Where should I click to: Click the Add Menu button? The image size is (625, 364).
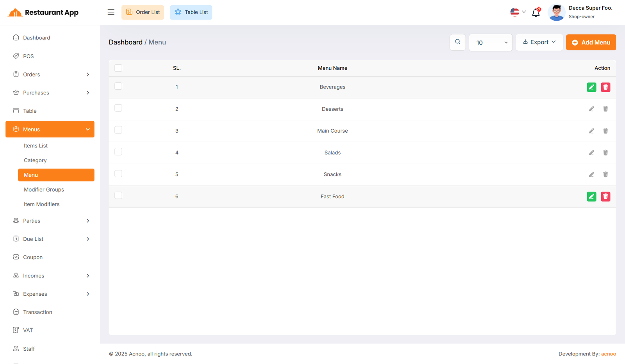pos(591,43)
